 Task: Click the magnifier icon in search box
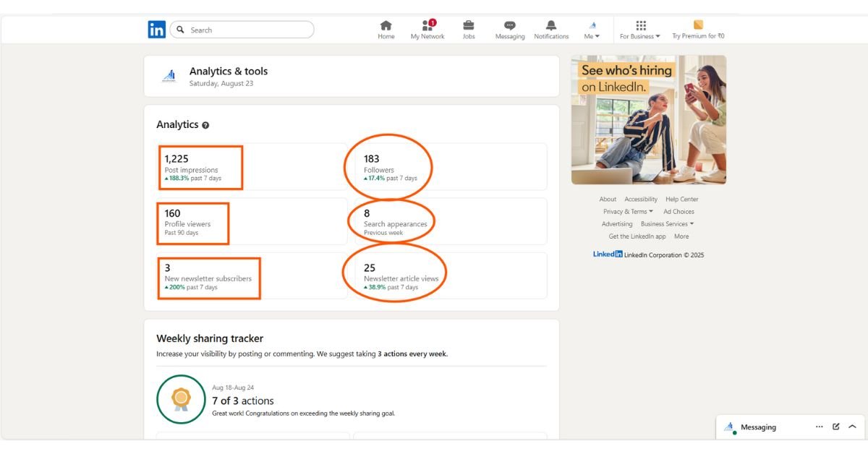pyautogui.click(x=180, y=30)
